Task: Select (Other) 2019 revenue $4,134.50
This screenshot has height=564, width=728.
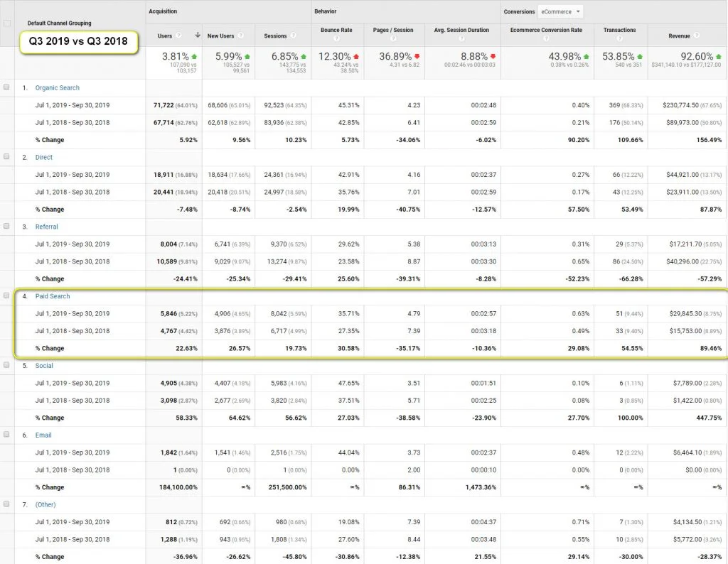Action: (686, 522)
